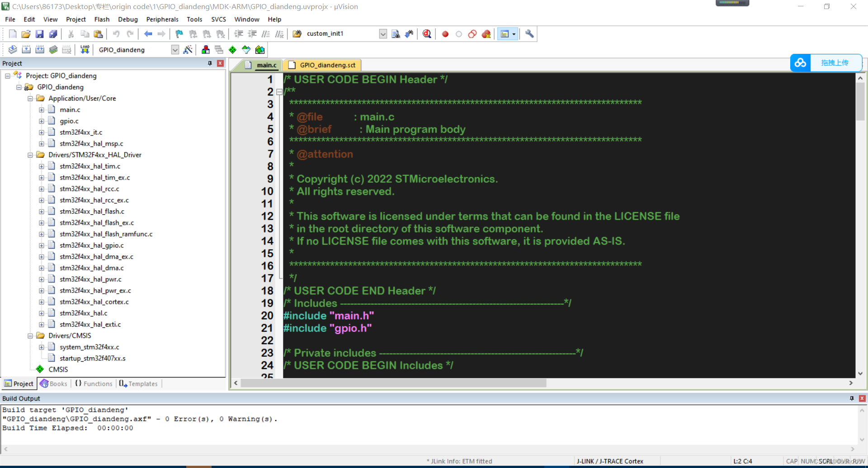Toggle a bookmark at current line
868x468 pixels.
[179, 34]
